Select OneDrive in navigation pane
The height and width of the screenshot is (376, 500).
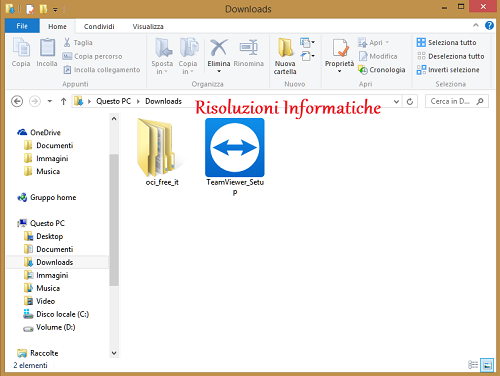(x=39, y=132)
